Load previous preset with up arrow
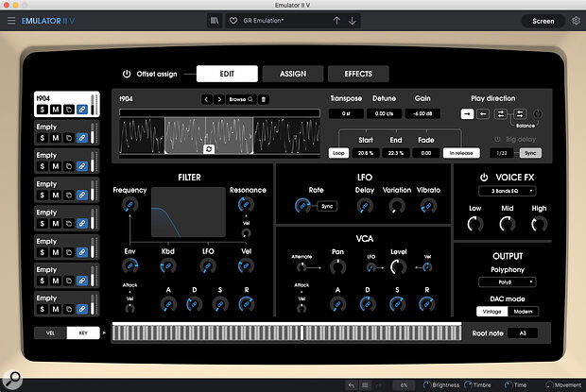Screen dimensions: 586x392 pyautogui.click(x=336, y=21)
